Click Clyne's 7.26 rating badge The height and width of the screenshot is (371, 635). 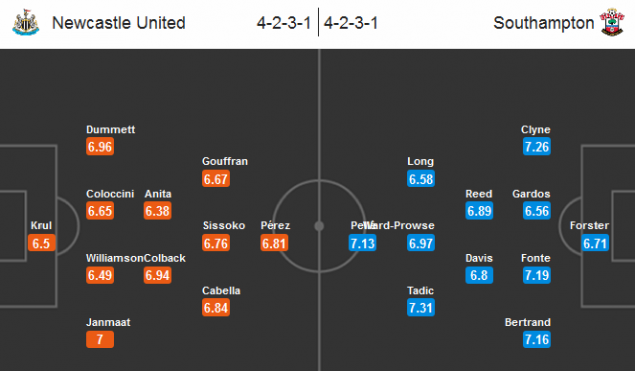[537, 147]
